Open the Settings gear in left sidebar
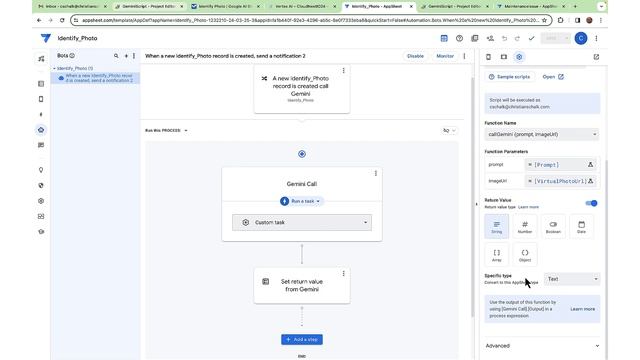 (x=41, y=201)
